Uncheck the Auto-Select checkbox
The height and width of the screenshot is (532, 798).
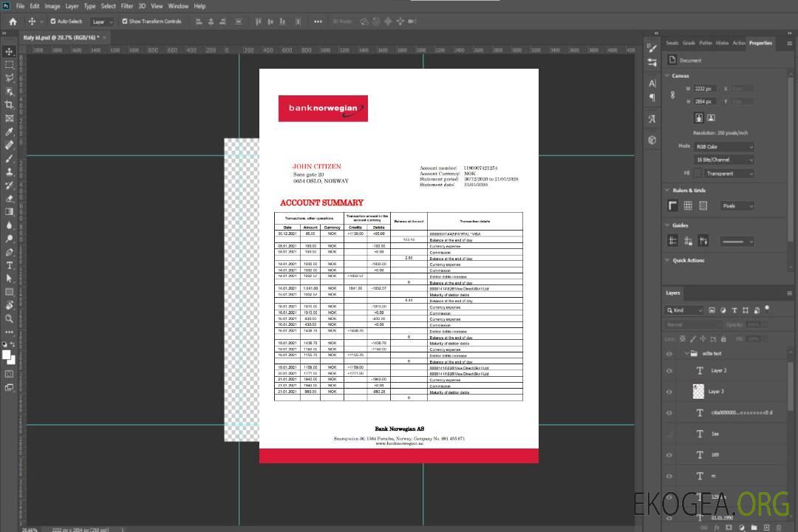point(53,21)
